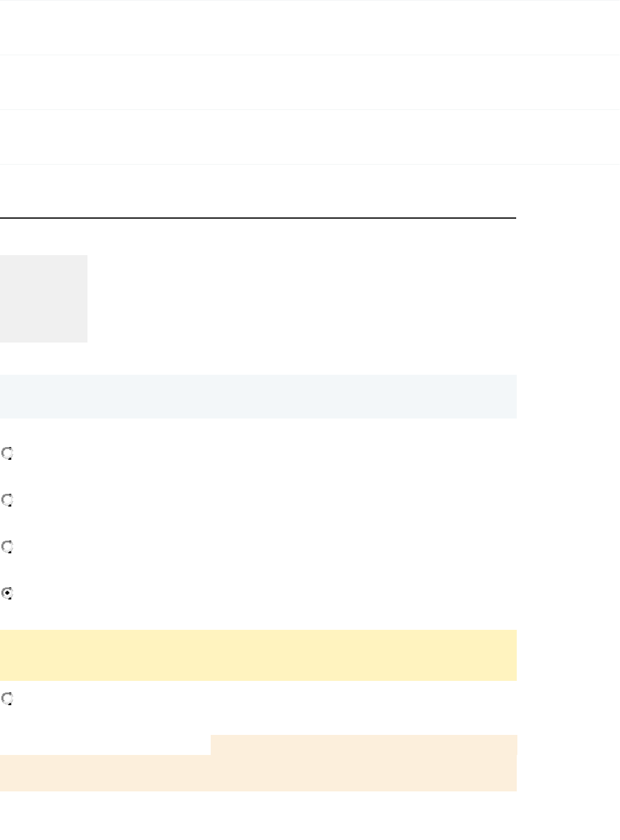Select the first radio button option
The width and height of the screenshot is (620, 840).
click(x=7, y=453)
